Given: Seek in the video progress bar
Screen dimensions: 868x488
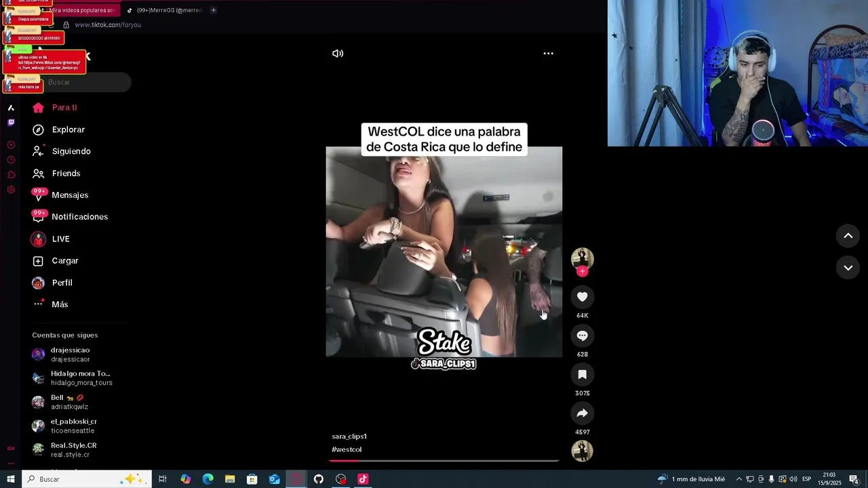Looking at the screenshot, I should 444,460.
